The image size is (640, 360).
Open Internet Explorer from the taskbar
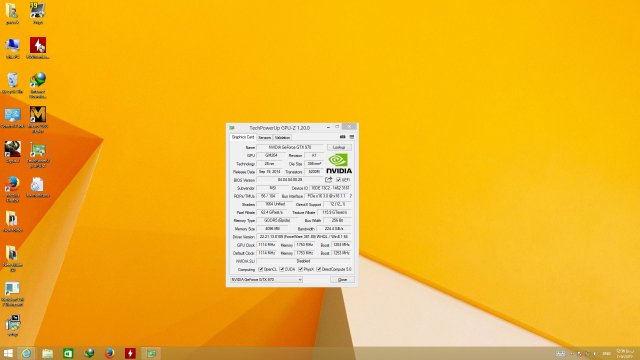coord(26,353)
